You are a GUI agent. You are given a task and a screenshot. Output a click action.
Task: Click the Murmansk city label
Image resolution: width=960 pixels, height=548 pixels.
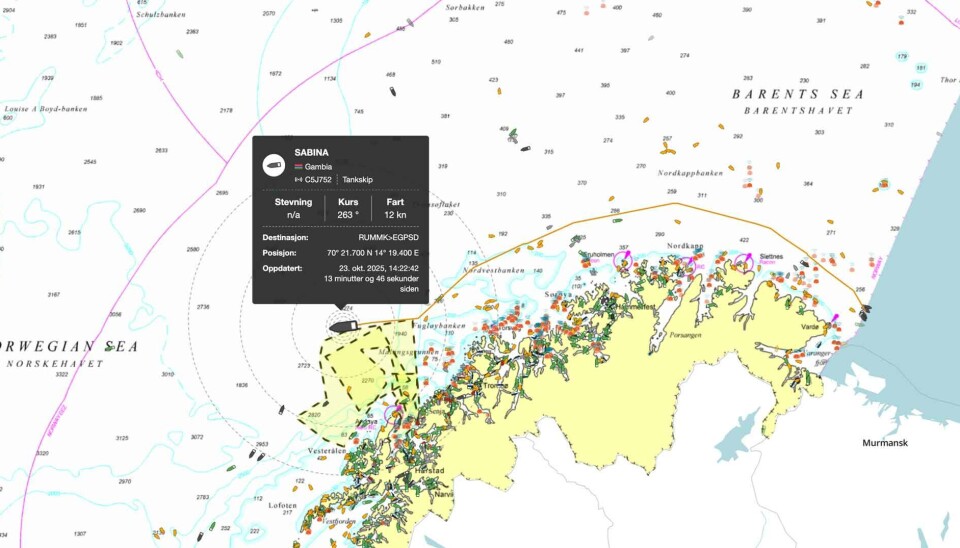885,442
